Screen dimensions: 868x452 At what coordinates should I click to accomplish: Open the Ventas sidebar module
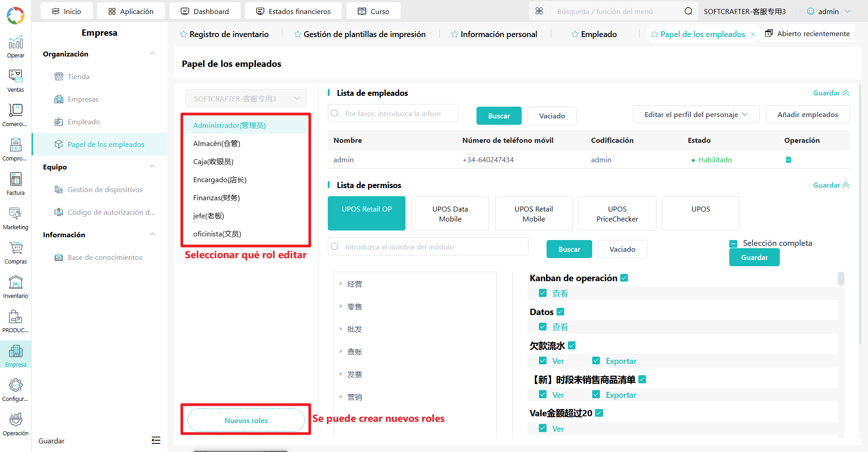click(x=15, y=81)
